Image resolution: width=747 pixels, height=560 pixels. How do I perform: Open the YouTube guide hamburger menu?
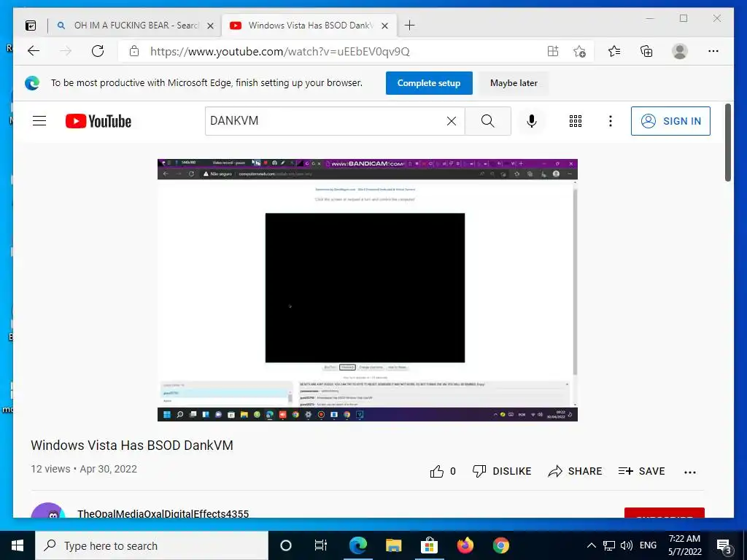coord(39,121)
